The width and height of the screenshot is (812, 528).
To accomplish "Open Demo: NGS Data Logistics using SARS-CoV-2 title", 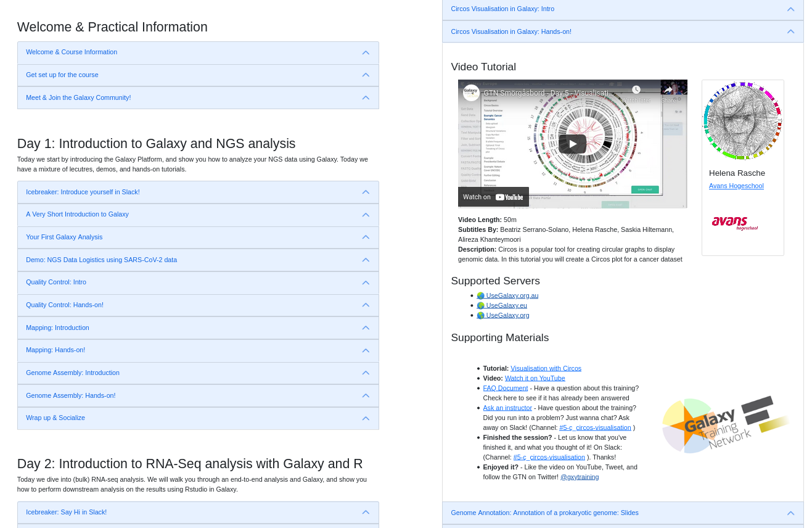I will click(x=101, y=260).
